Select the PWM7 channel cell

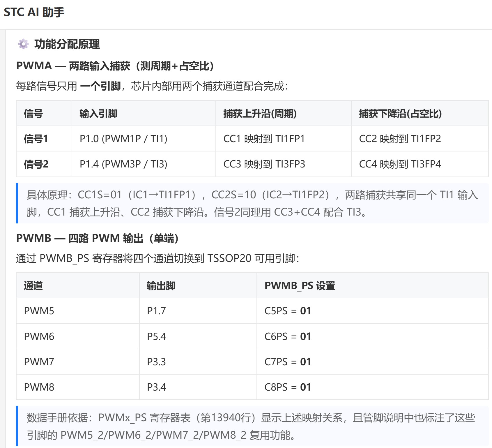pos(78,362)
